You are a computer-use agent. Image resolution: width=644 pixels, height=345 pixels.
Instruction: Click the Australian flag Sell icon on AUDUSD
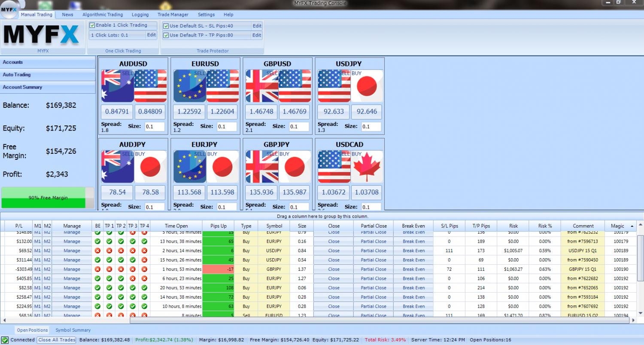(x=118, y=86)
